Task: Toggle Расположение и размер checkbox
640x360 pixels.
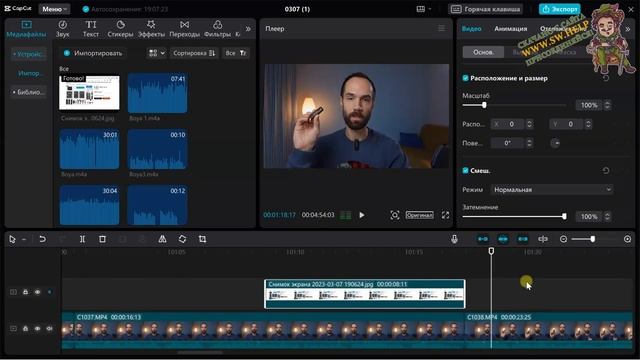Action: click(x=465, y=78)
